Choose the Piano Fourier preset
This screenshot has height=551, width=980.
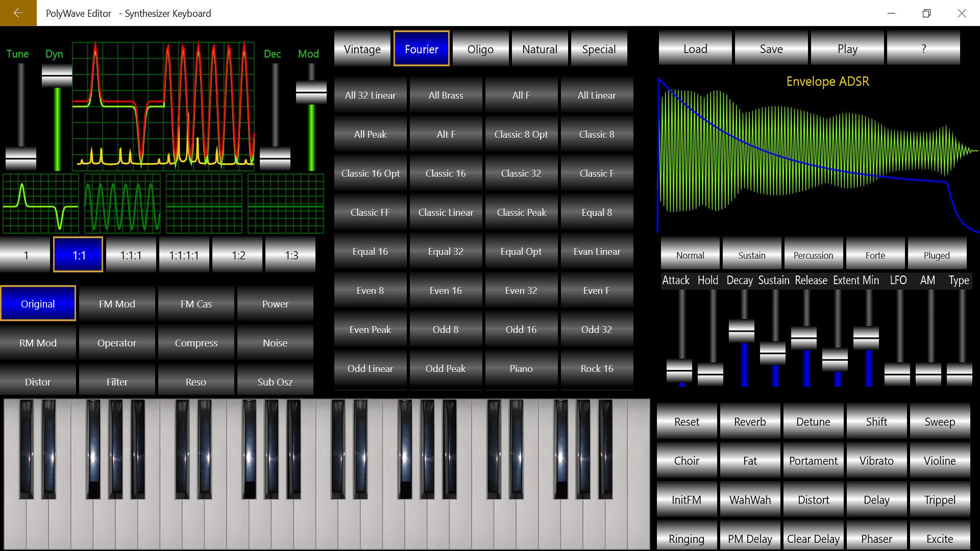click(521, 368)
